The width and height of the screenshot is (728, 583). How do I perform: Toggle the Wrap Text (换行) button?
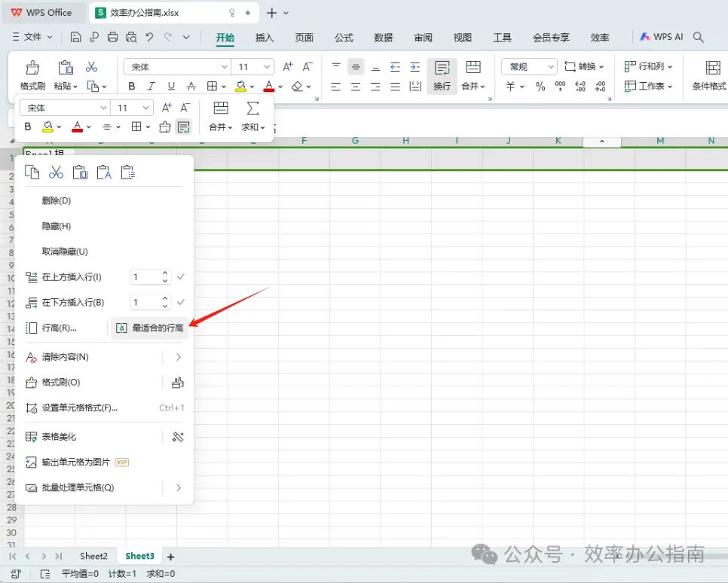click(x=442, y=75)
